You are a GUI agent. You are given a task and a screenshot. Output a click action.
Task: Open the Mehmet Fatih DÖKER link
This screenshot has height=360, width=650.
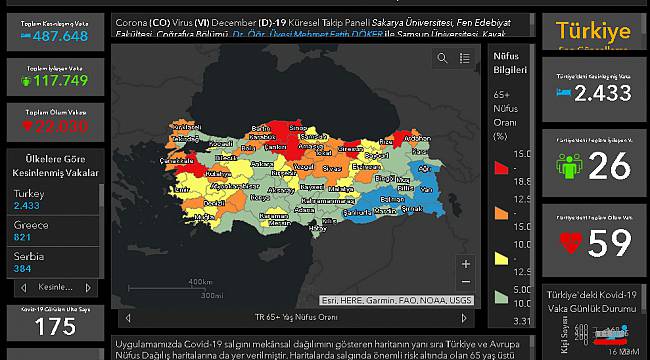(307, 34)
